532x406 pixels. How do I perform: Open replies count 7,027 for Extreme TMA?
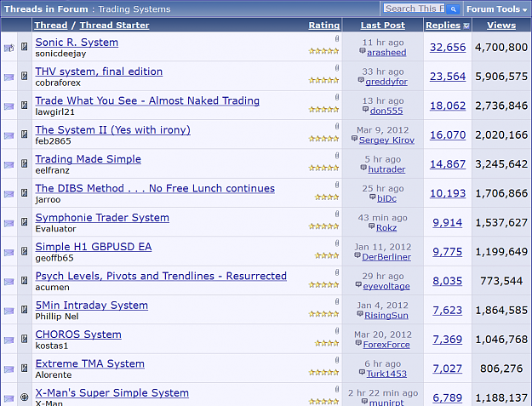447,369
